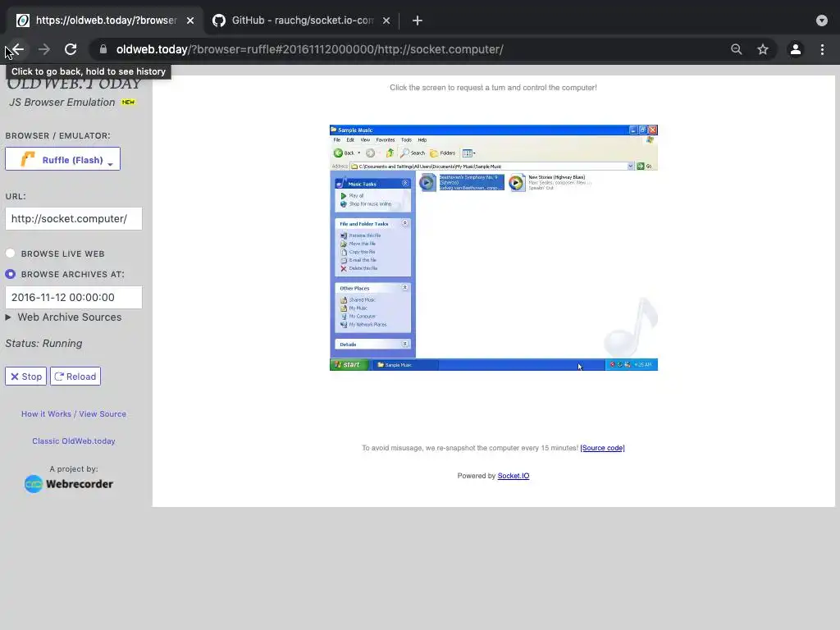This screenshot has width=840, height=630.
Task: Select the Browse Archives At radio button
Action: [x=10, y=274]
